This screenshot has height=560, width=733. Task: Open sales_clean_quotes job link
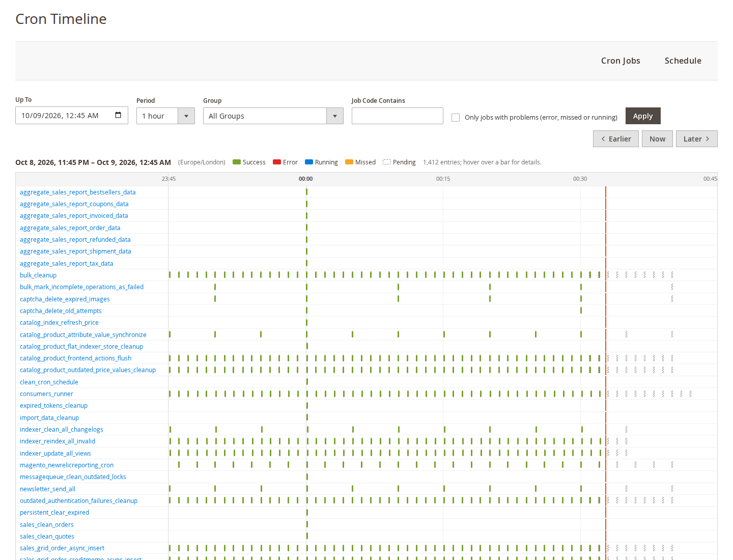coord(47,536)
